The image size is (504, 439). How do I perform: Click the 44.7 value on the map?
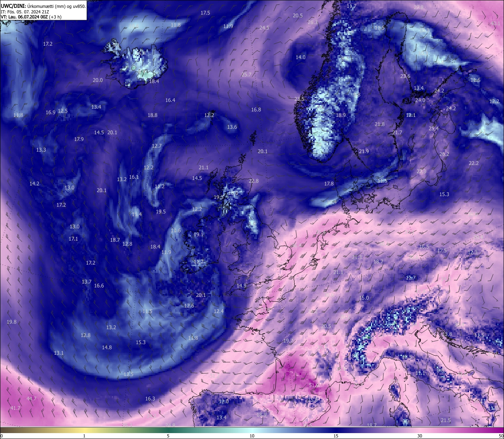pos(31,399)
